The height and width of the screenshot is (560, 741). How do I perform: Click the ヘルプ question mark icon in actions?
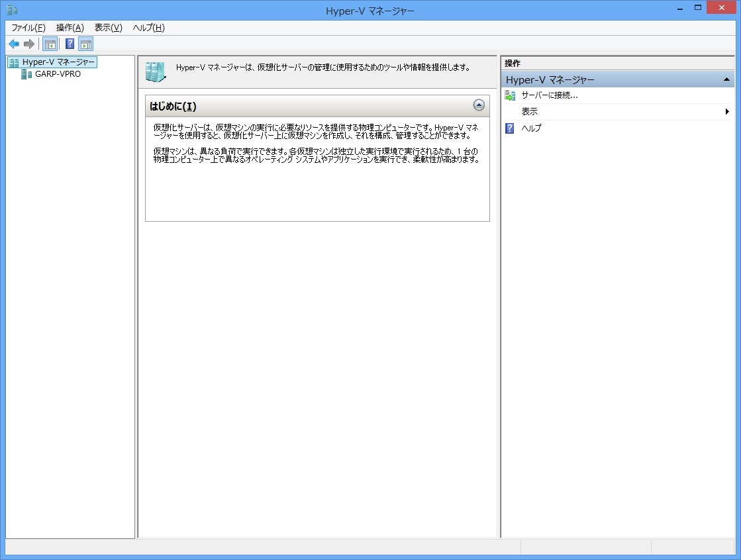510,128
